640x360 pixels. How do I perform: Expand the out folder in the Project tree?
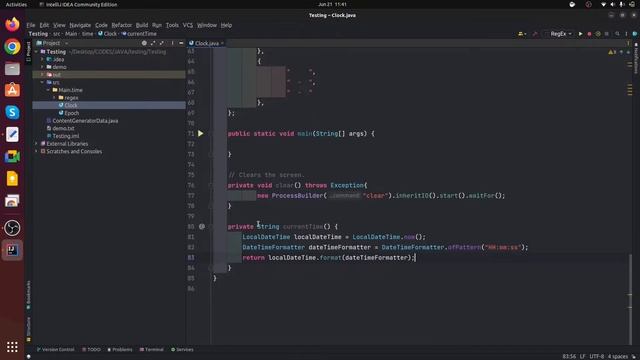point(42,75)
